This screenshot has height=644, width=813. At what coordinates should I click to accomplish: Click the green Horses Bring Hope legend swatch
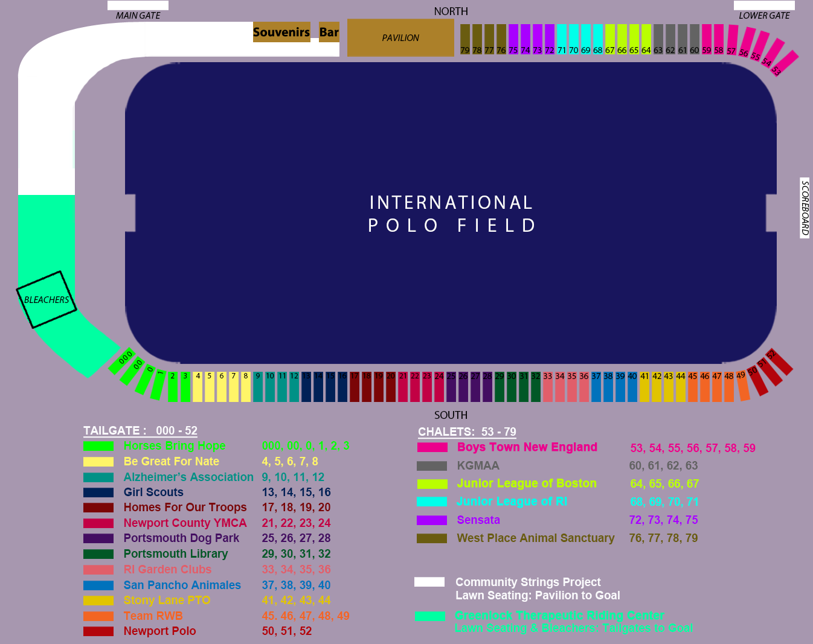point(98,447)
